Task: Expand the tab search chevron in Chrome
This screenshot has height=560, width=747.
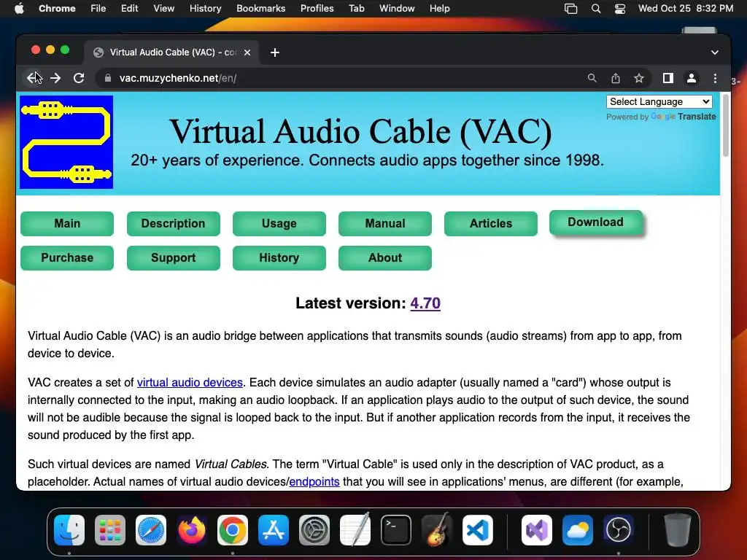Action: 715,52
